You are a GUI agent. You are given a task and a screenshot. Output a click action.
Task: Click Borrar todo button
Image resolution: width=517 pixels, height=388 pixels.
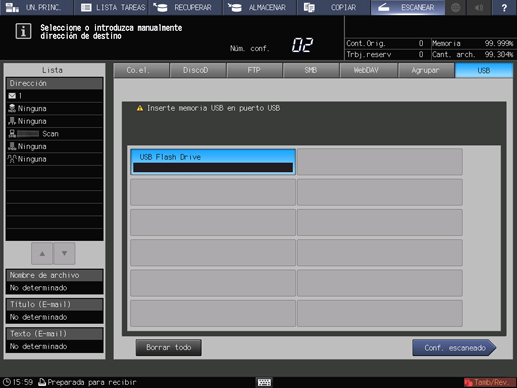[x=169, y=348]
